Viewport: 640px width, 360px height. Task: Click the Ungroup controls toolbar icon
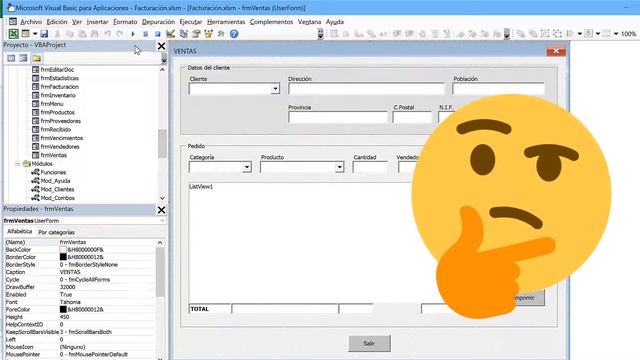click(x=558, y=33)
